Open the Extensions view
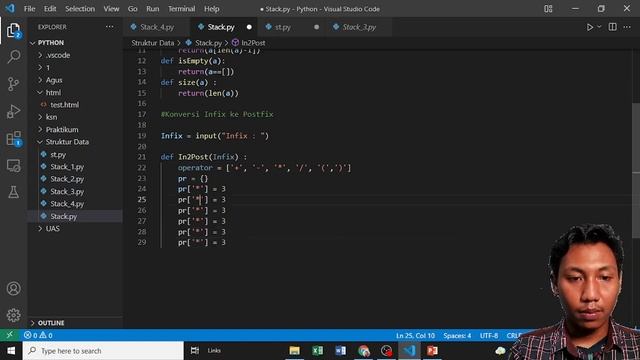This screenshot has height=360, width=640. 13,138
